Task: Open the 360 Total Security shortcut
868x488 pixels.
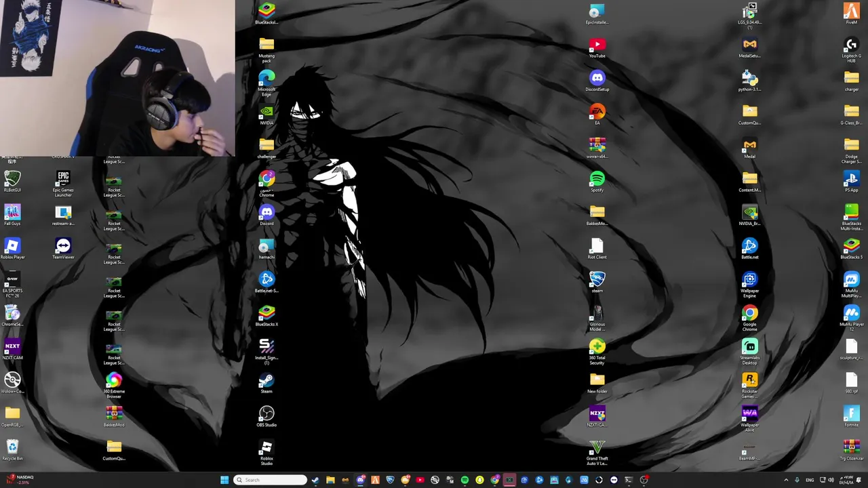Action: coord(597,352)
